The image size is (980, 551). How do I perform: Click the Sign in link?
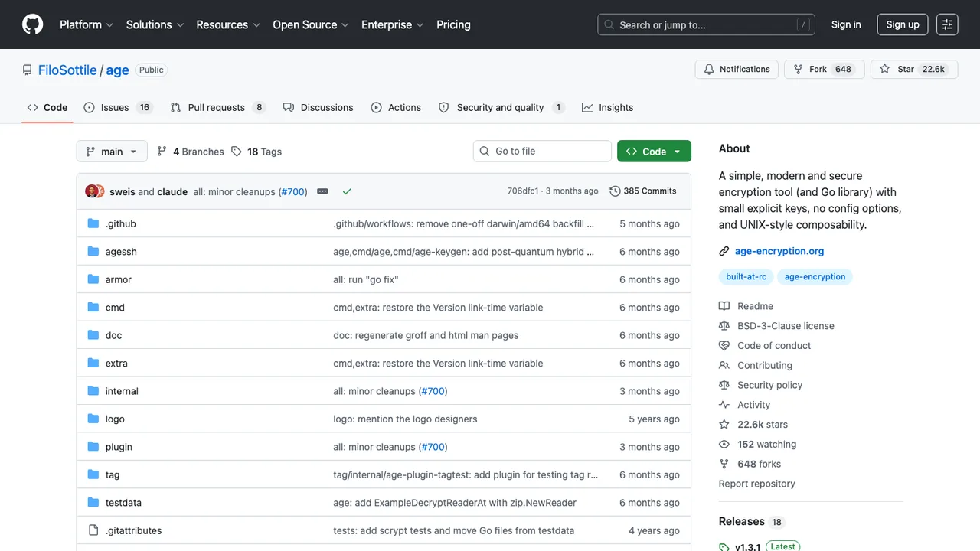[x=846, y=24]
